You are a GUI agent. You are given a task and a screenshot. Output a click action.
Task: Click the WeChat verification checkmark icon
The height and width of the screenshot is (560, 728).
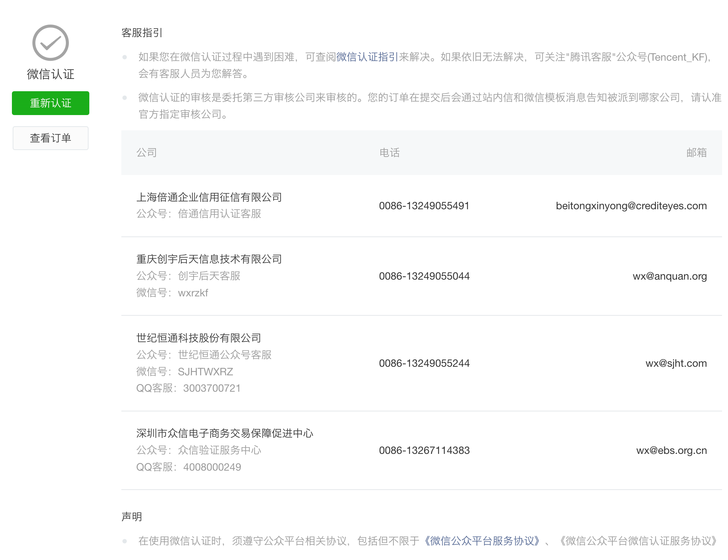51,43
